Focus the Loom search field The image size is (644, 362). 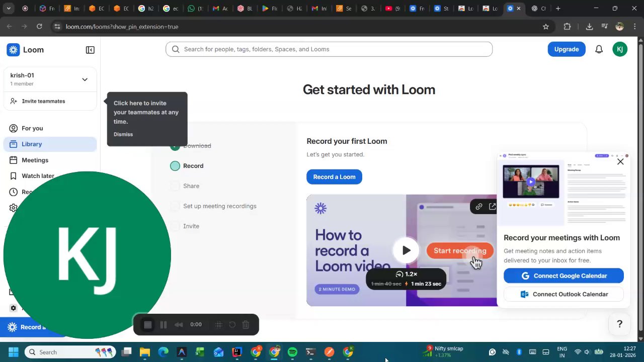pyautogui.click(x=329, y=49)
